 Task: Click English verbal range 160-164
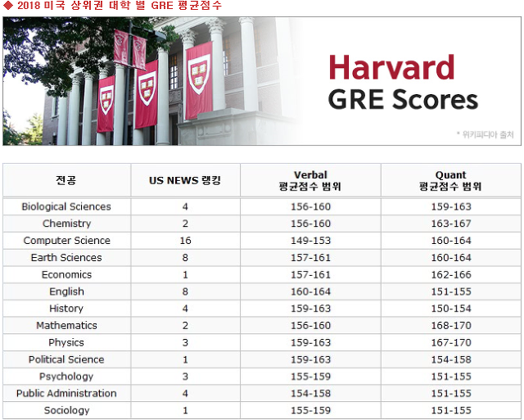pyautogui.click(x=310, y=291)
